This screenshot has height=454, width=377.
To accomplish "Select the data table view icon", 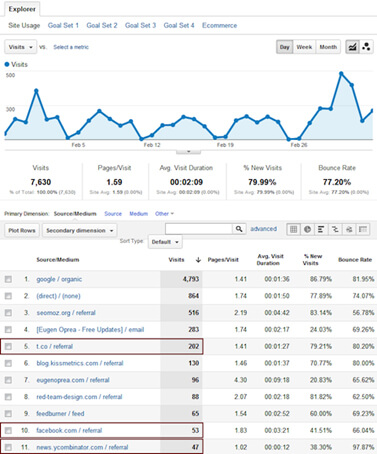I will pyautogui.click(x=293, y=229).
